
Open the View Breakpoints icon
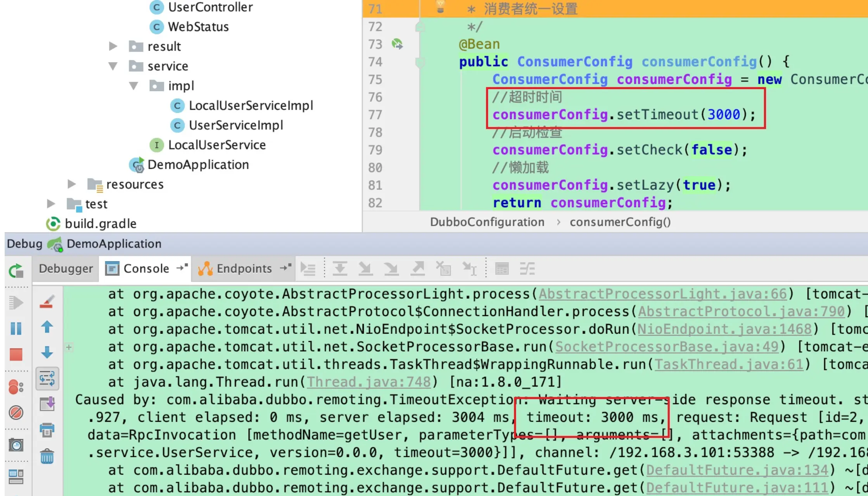click(16, 387)
